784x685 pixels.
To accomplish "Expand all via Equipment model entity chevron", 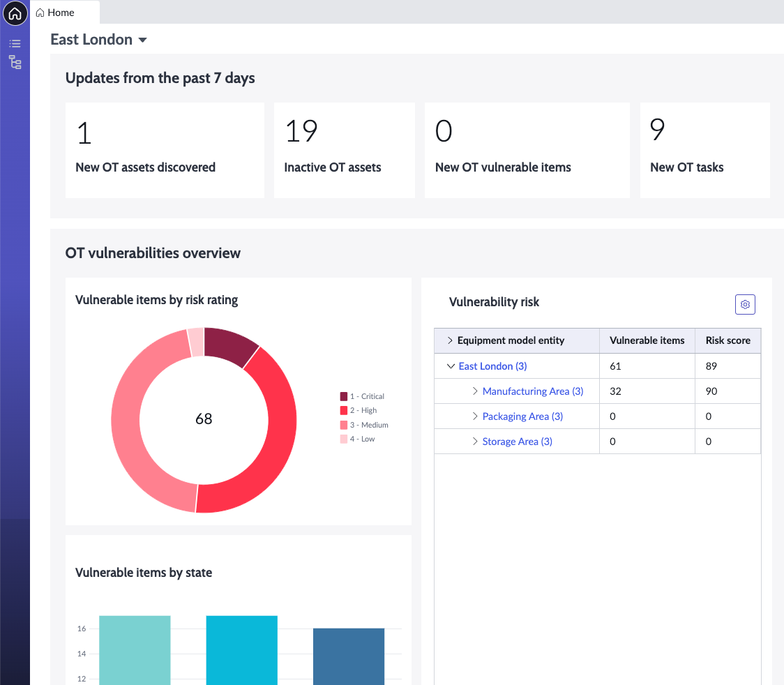I will coord(450,340).
